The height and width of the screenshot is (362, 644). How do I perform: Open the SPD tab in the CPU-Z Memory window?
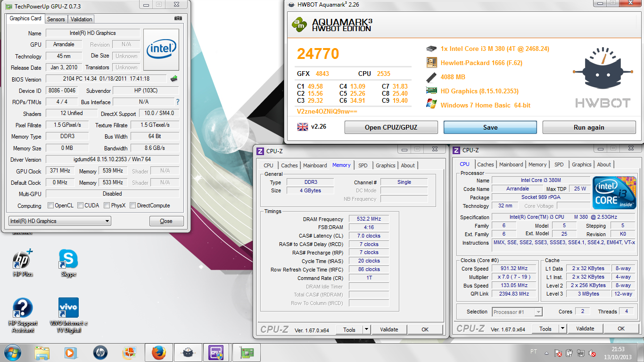pyautogui.click(x=363, y=165)
